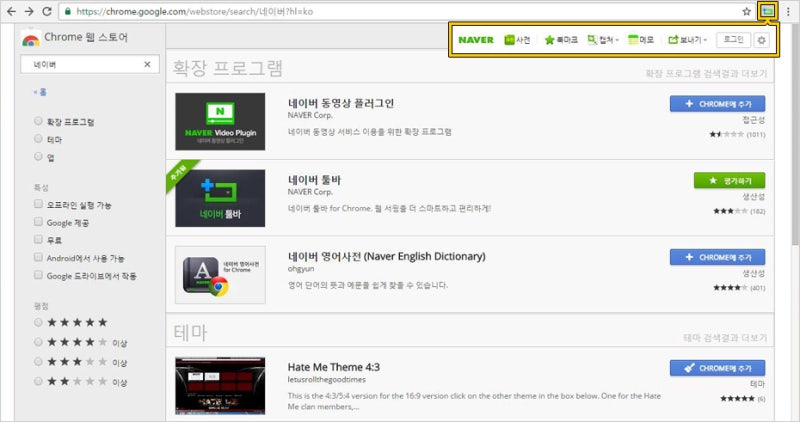Bookmark the page with the address bar star

pyautogui.click(x=746, y=11)
